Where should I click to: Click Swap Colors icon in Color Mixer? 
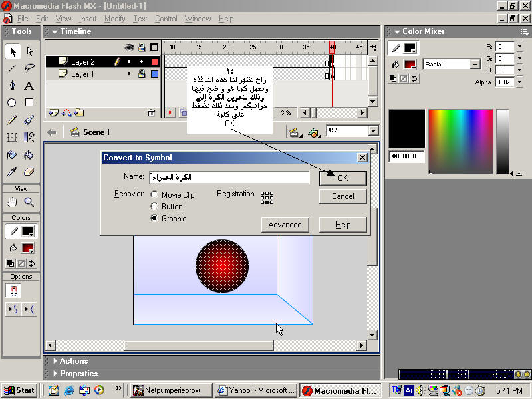click(414, 78)
